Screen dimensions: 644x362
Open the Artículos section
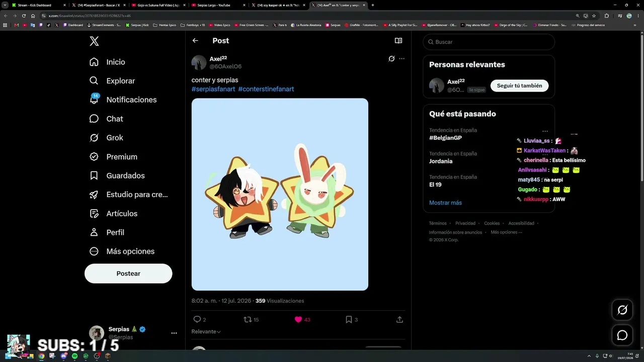click(x=113, y=214)
